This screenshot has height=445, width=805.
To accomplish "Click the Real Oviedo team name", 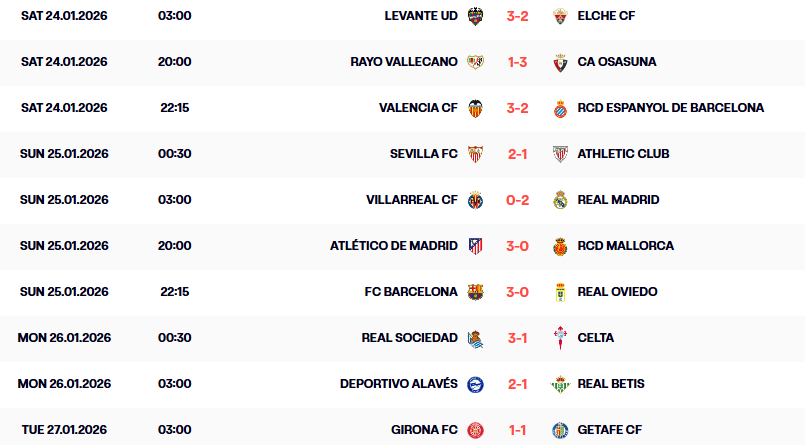I will (x=617, y=292).
